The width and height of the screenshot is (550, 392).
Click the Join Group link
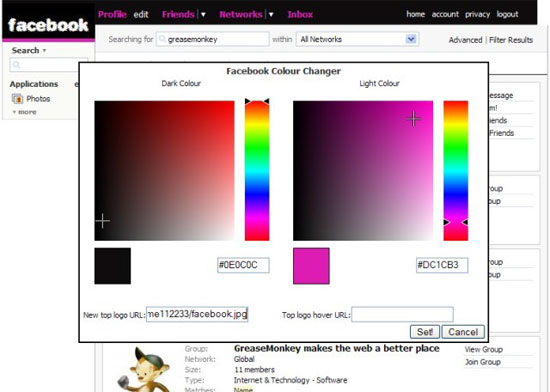[483, 362]
